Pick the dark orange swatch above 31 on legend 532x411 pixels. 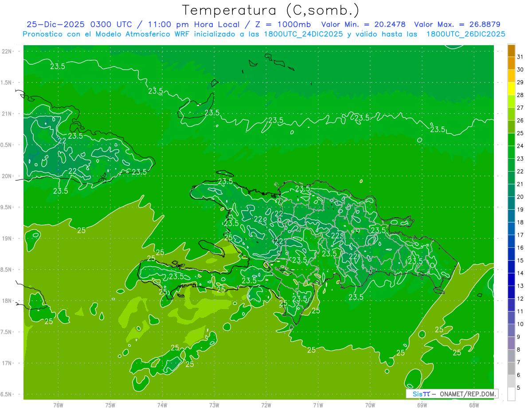(x=511, y=51)
